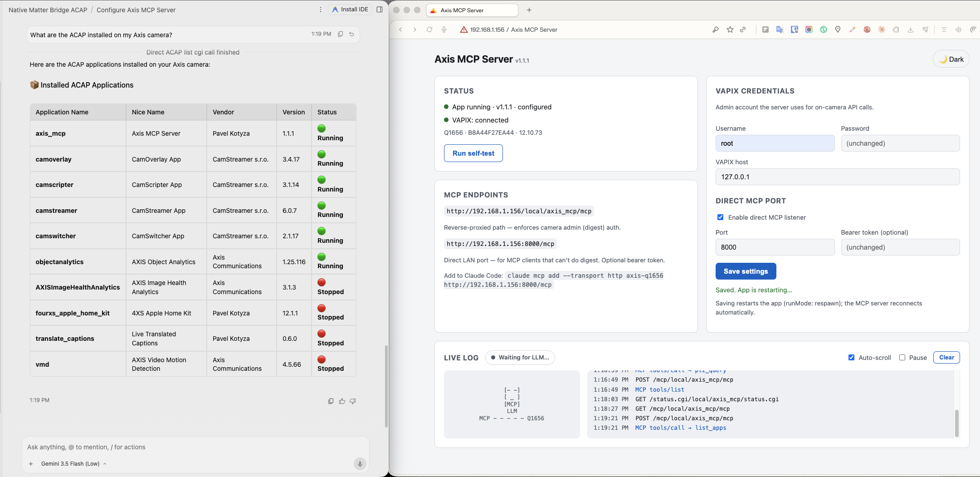Screen dimensions: 980x477
Task: Click the location pin extension icon
Action: pyautogui.click(x=838, y=30)
